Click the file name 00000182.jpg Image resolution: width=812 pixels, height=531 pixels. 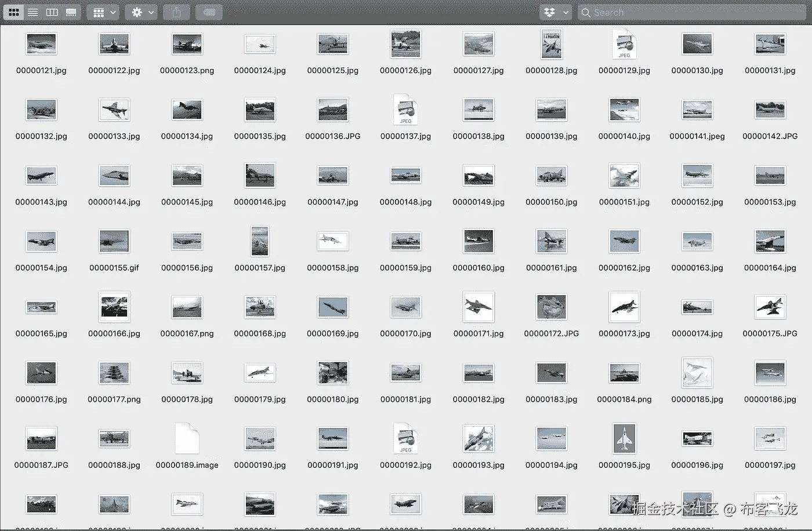coord(478,399)
